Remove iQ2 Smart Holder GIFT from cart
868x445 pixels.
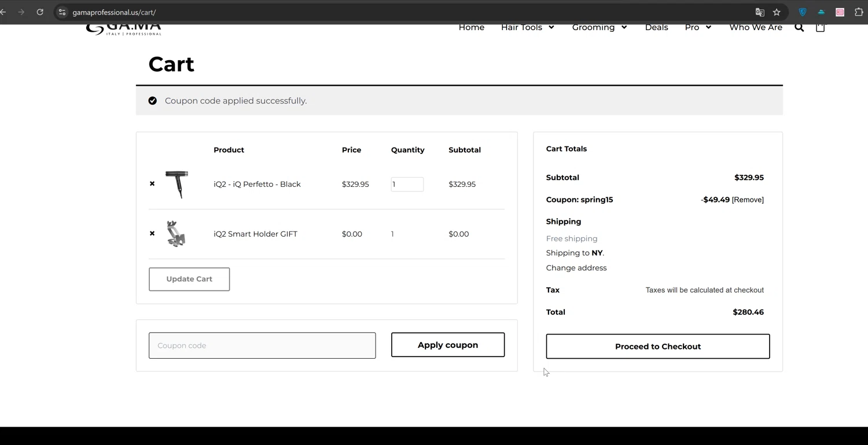point(152,234)
